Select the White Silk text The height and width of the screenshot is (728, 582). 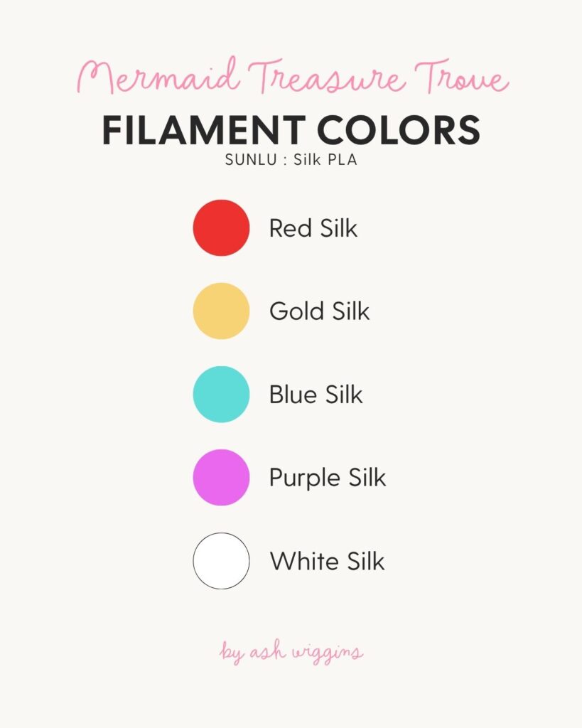[327, 561]
